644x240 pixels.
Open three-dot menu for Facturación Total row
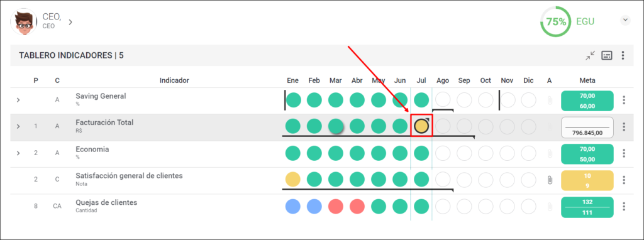pyautogui.click(x=624, y=127)
